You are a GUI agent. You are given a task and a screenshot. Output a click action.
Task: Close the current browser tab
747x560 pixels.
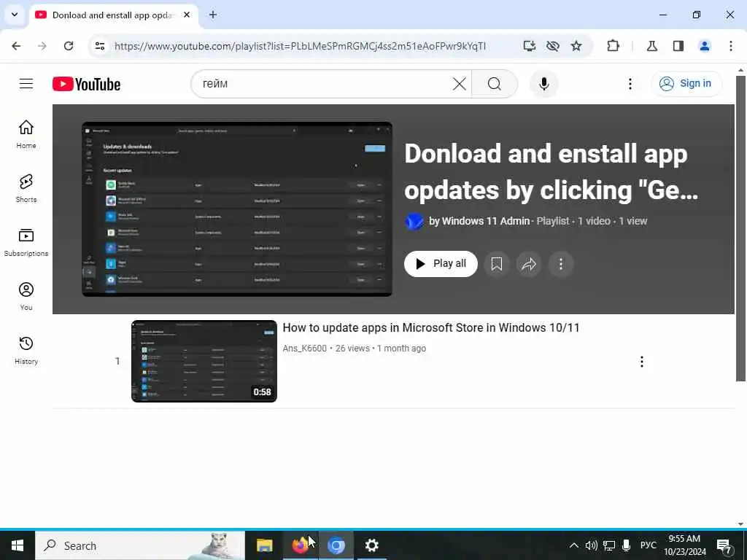(x=187, y=15)
